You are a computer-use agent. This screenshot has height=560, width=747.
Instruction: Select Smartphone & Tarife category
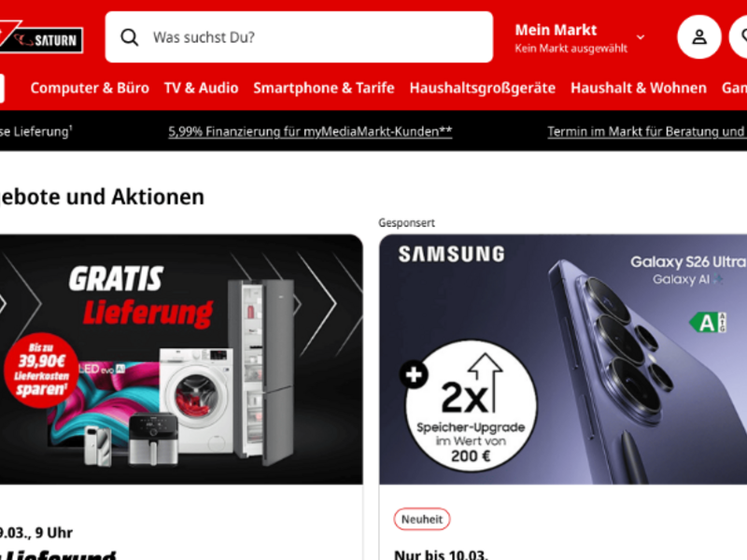[x=324, y=88]
